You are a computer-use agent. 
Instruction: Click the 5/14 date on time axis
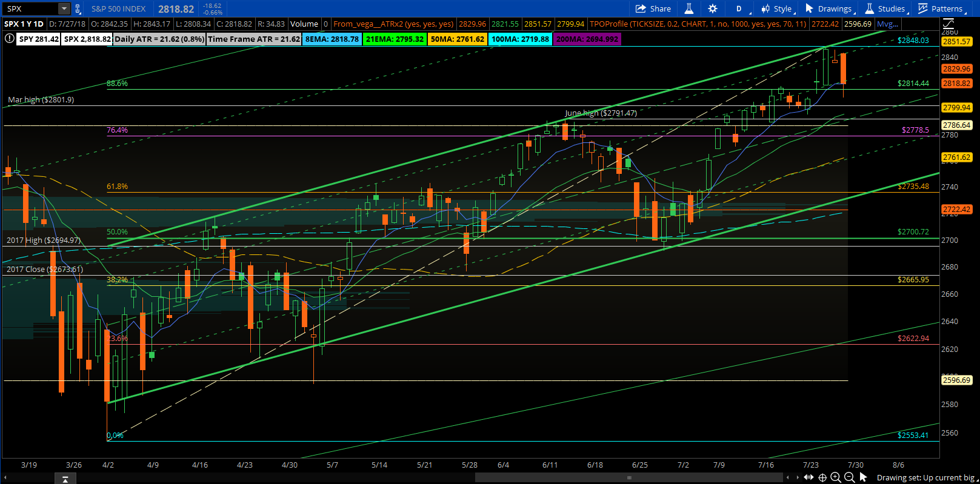(x=379, y=465)
